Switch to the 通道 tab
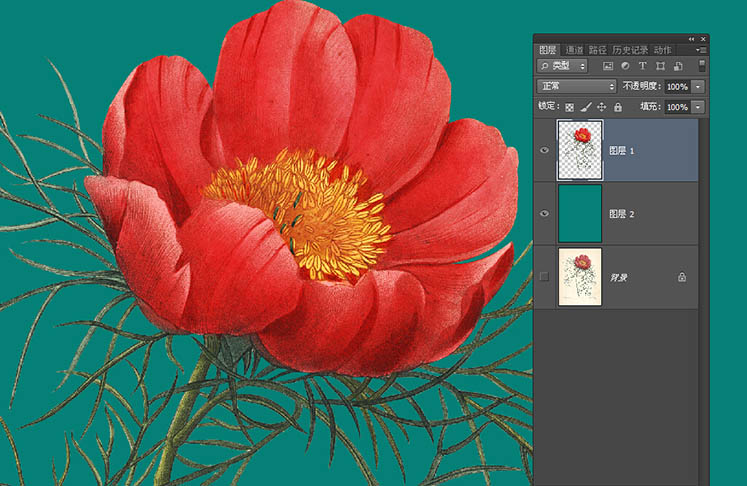Viewport: 747px width, 486px height. 575,50
